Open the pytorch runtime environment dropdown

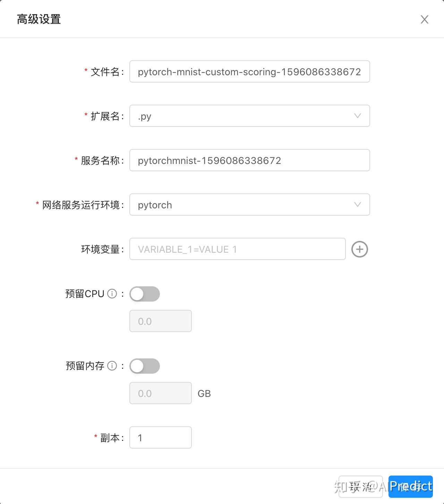pos(249,205)
